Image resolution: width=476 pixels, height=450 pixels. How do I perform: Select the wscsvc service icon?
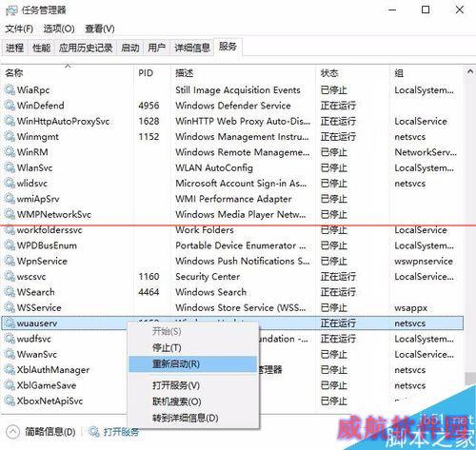pos(10,276)
